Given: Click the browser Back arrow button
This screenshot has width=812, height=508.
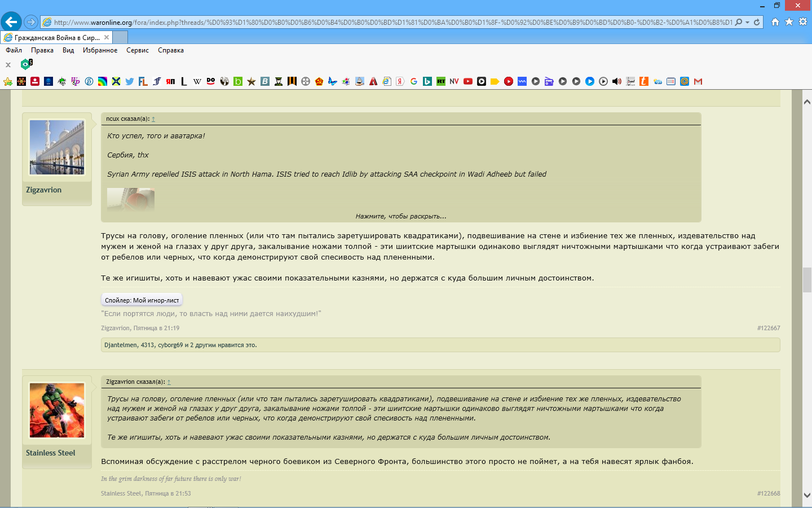Looking at the screenshot, I should (11, 22).
